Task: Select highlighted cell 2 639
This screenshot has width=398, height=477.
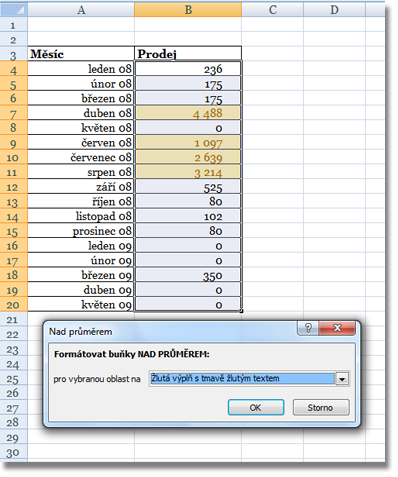Action: coord(188,157)
